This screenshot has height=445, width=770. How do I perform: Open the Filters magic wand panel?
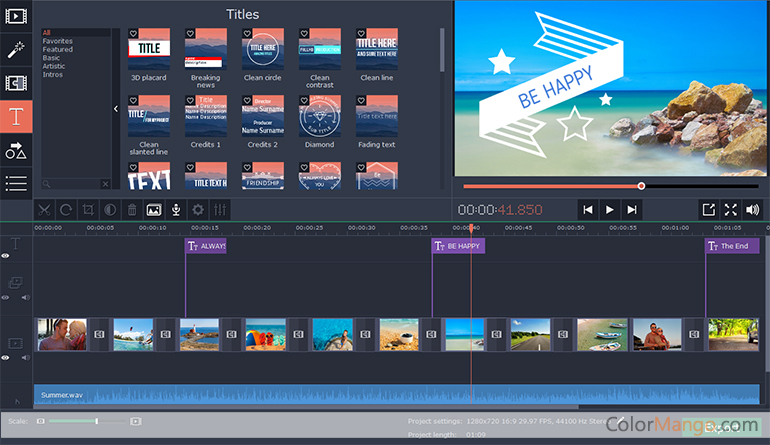click(x=16, y=49)
